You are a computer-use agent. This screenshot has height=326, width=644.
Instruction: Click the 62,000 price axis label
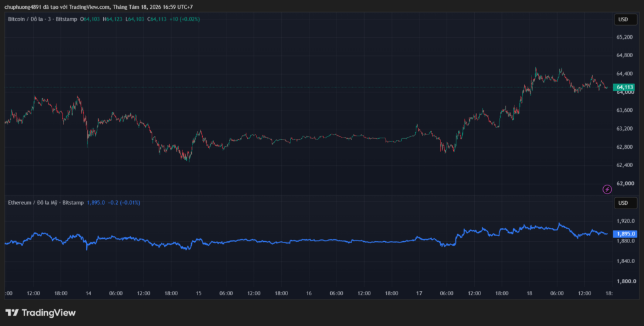[x=625, y=183]
